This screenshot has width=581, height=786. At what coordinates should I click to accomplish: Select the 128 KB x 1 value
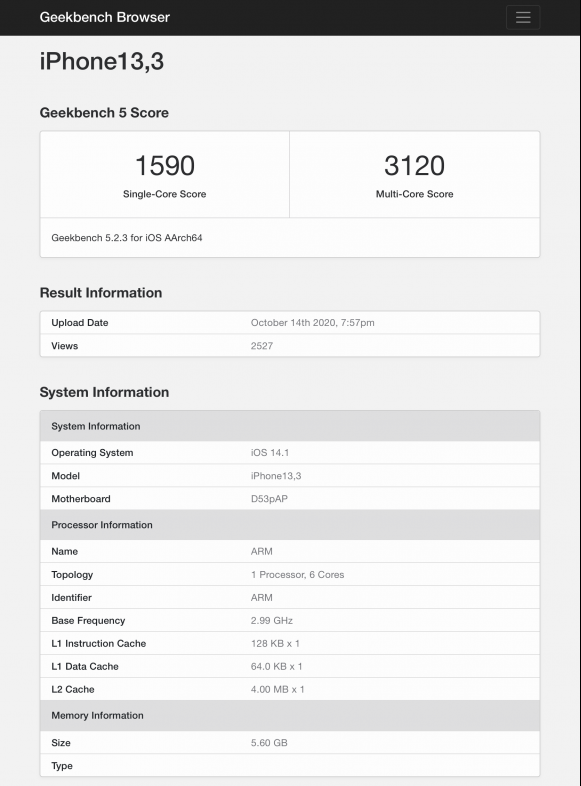(x=275, y=644)
